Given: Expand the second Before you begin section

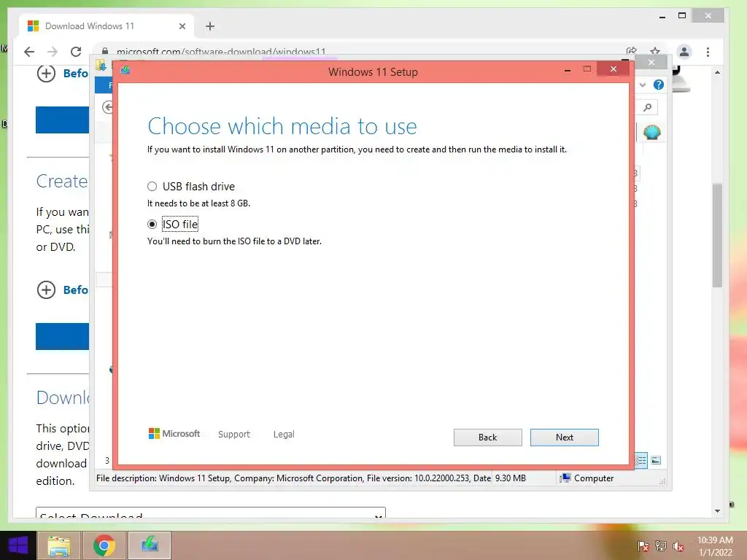Looking at the screenshot, I should pos(46,289).
